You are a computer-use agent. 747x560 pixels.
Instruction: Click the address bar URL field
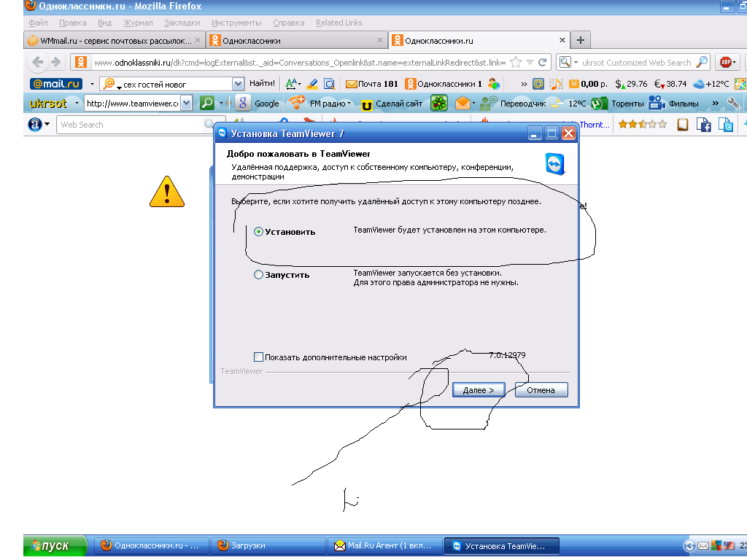click(x=299, y=63)
